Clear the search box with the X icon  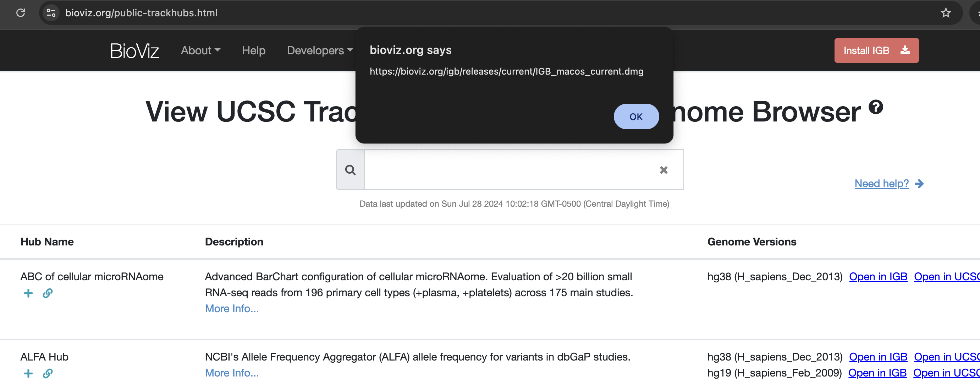point(664,170)
